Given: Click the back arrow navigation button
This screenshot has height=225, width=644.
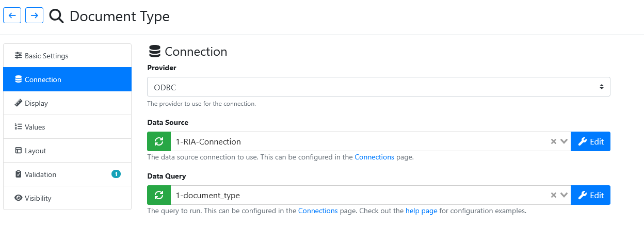Looking at the screenshot, I should coord(12,15).
